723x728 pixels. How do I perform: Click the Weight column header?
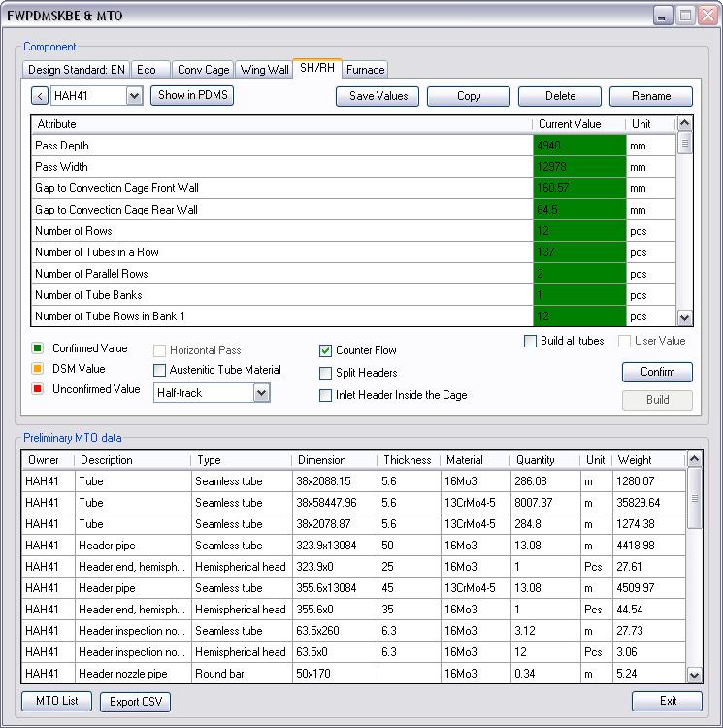click(x=648, y=460)
